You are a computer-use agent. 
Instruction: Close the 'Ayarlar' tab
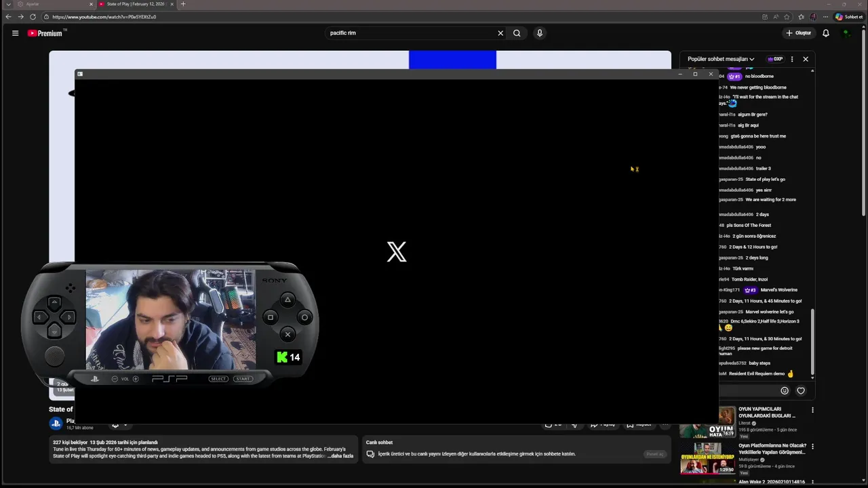91,4
